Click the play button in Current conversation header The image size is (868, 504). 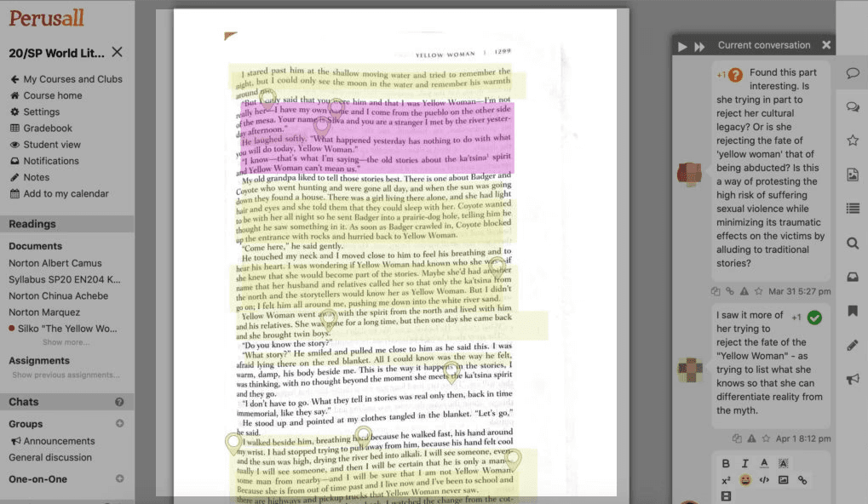point(682,47)
